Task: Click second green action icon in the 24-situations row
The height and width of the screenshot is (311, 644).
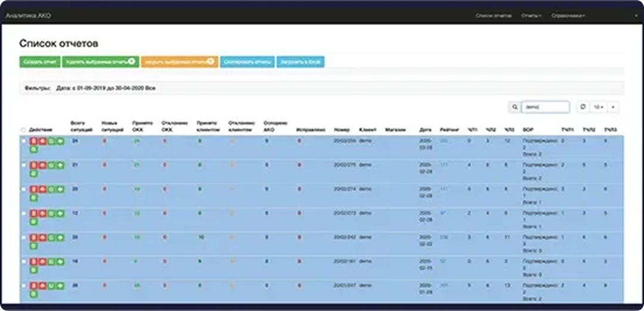Action: 60,141
